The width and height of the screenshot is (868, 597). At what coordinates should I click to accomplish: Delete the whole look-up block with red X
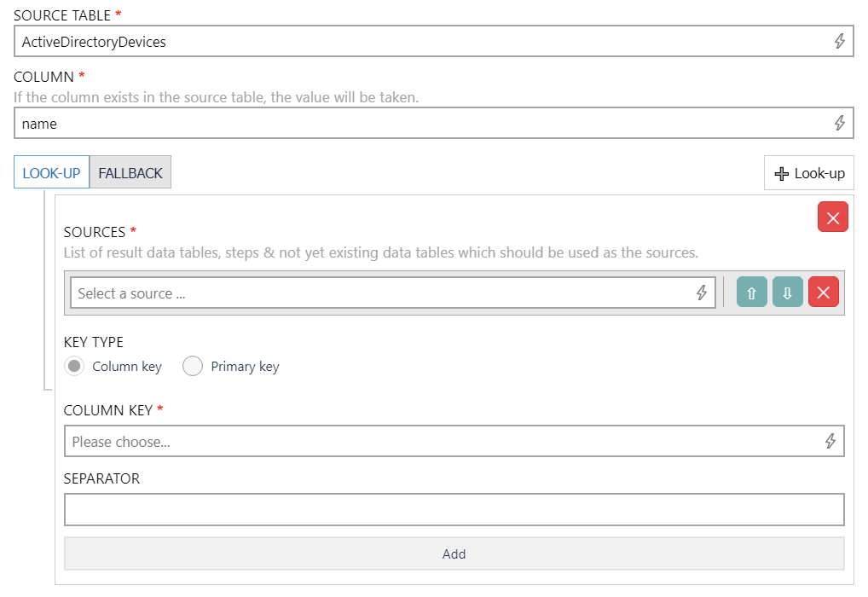832,217
